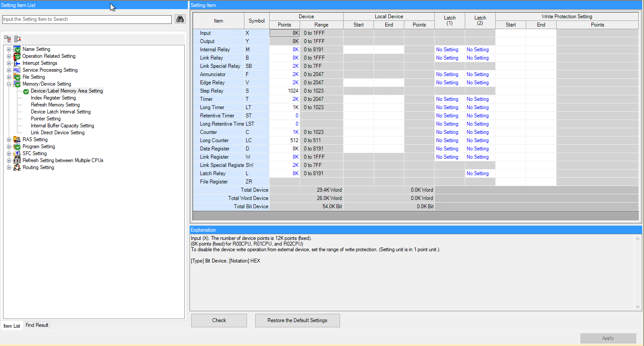The width and height of the screenshot is (644, 346).
Task: Click Step Relay points value 1024
Action: point(285,91)
